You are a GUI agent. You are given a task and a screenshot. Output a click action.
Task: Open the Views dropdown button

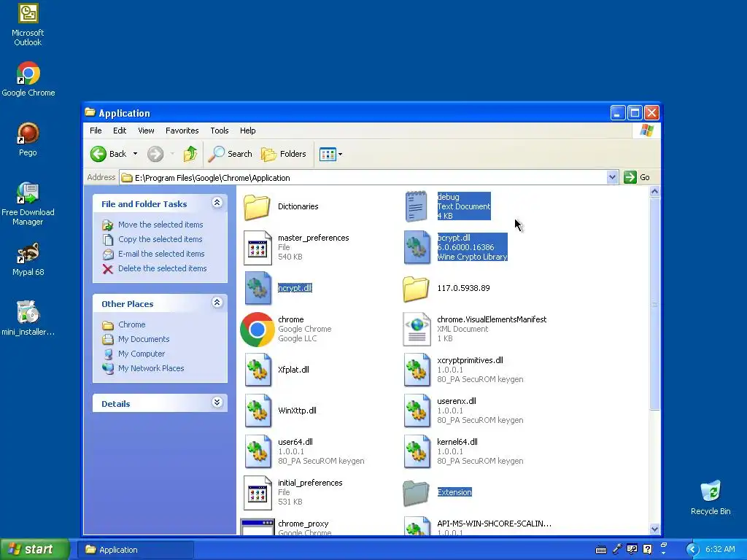(330, 155)
